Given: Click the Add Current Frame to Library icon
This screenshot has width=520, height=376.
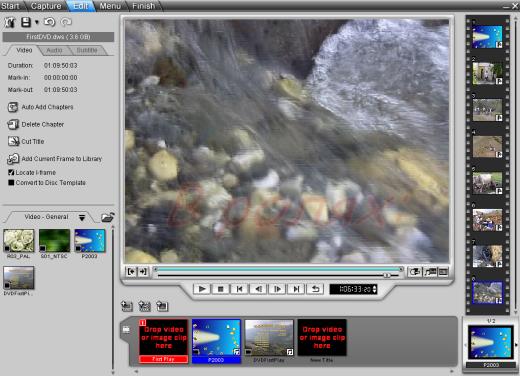Looking at the screenshot, I should coord(13,159).
